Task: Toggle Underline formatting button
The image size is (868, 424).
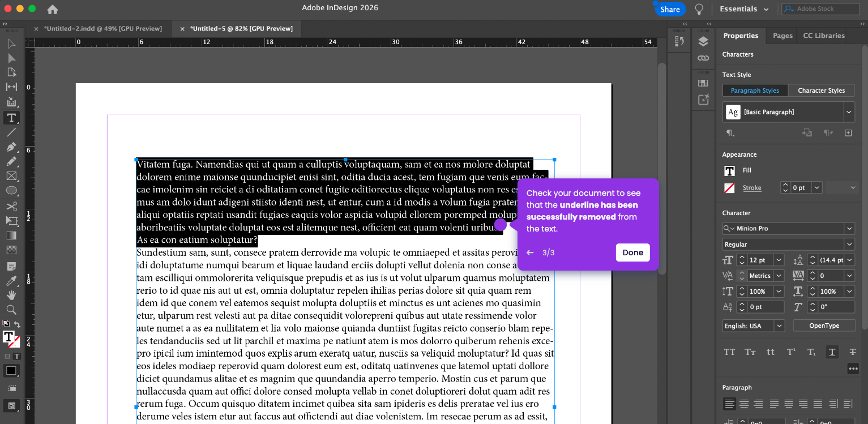Action: coord(832,352)
